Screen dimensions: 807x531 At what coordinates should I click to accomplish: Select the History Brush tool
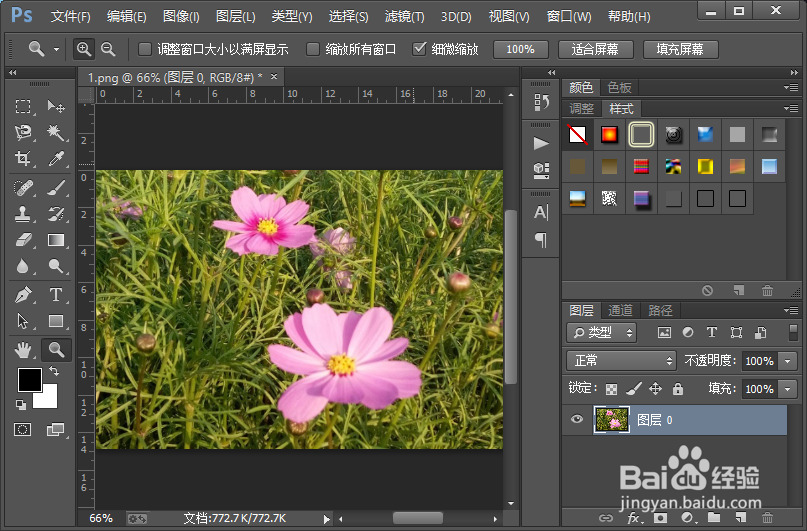point(56,214)
